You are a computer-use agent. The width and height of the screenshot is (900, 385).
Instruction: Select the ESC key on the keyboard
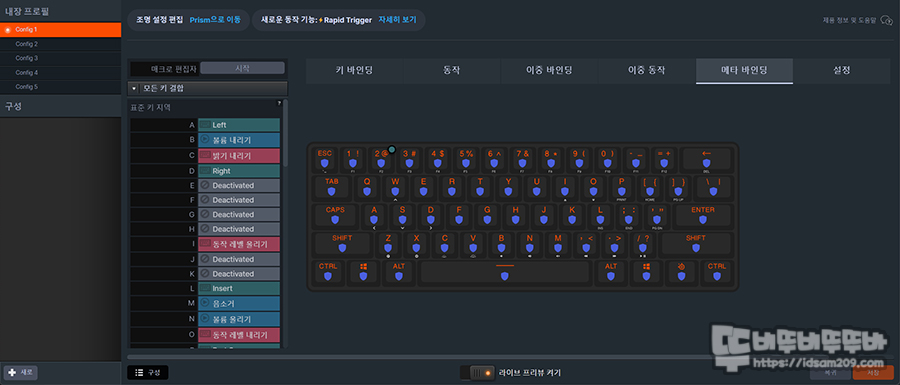click(325, 159)
